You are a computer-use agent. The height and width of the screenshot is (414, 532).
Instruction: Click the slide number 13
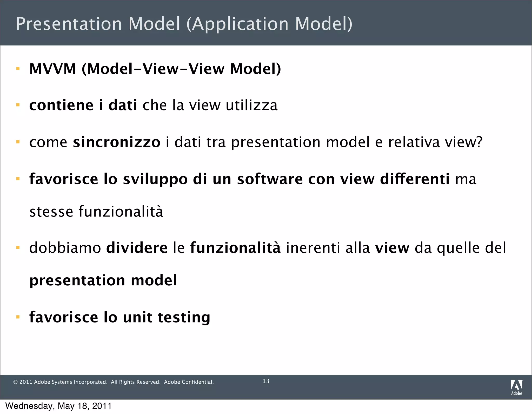[x=266, y=381]
